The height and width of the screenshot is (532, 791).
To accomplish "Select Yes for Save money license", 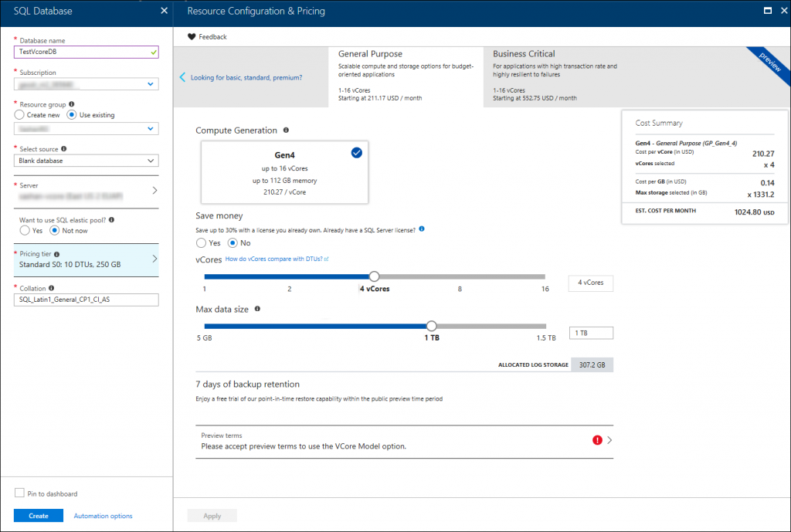I will pos(202,243).
